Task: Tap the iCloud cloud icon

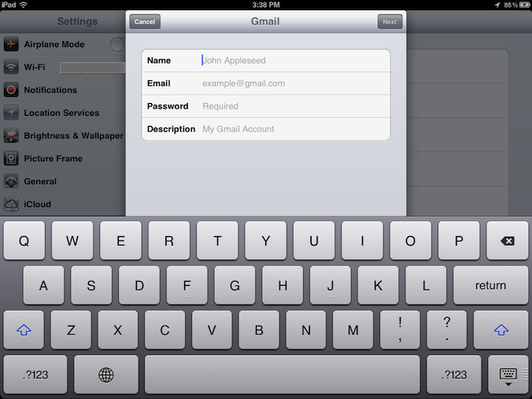Action: pos(11,205)
